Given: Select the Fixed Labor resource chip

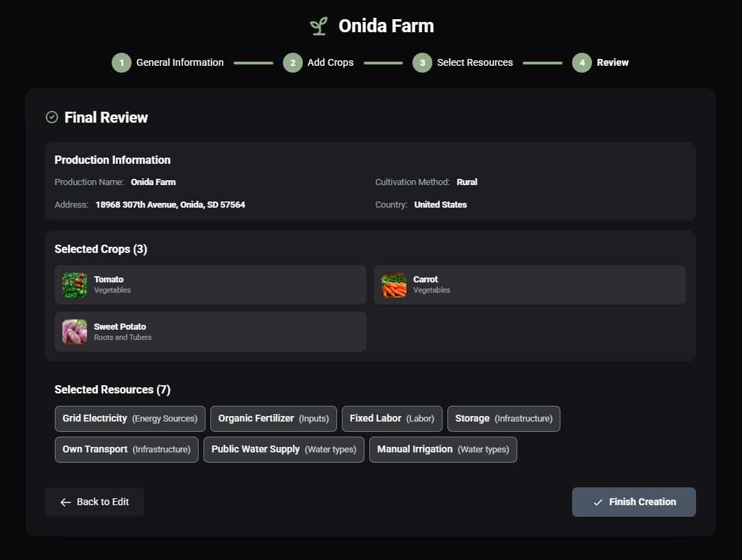Looking at the screenshot, I should pyautogui.click(x=392, y=418).
